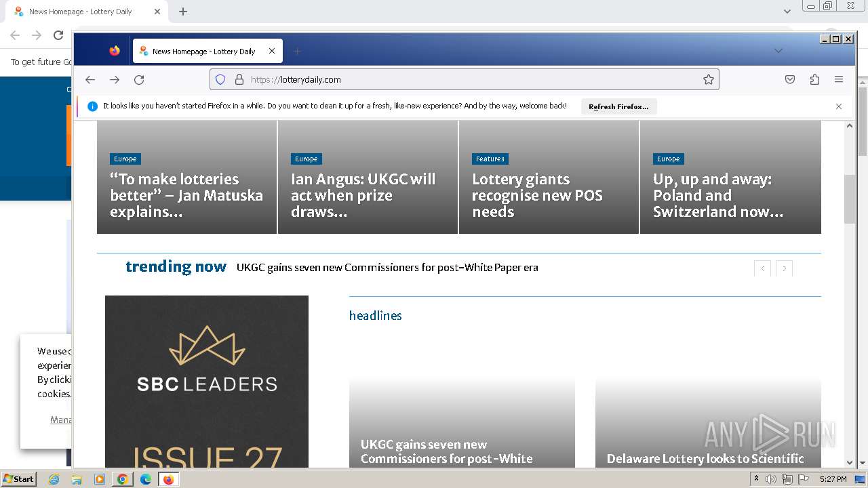The image size is (868, 488).
Task: Bookmark this page with the star icon
Action: [709, 79]
